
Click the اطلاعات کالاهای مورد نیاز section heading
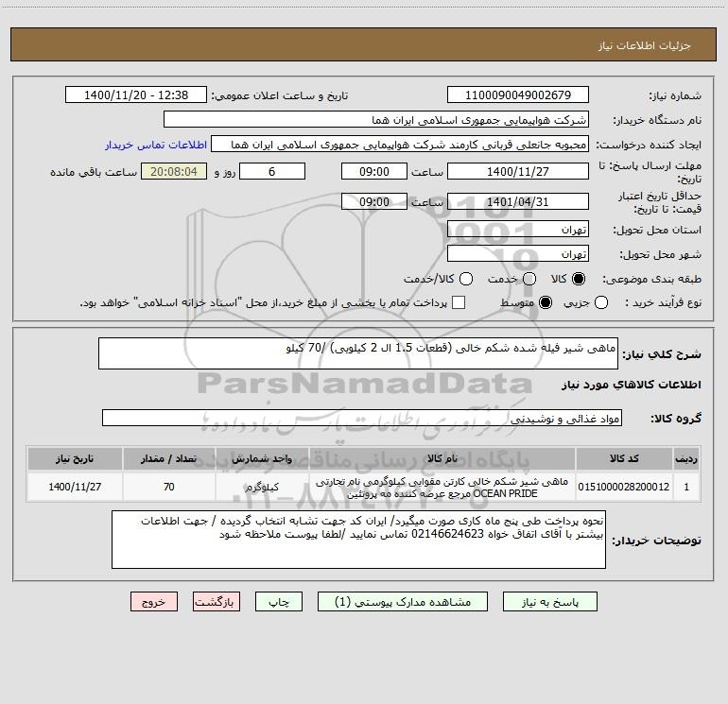coord(632,385)
